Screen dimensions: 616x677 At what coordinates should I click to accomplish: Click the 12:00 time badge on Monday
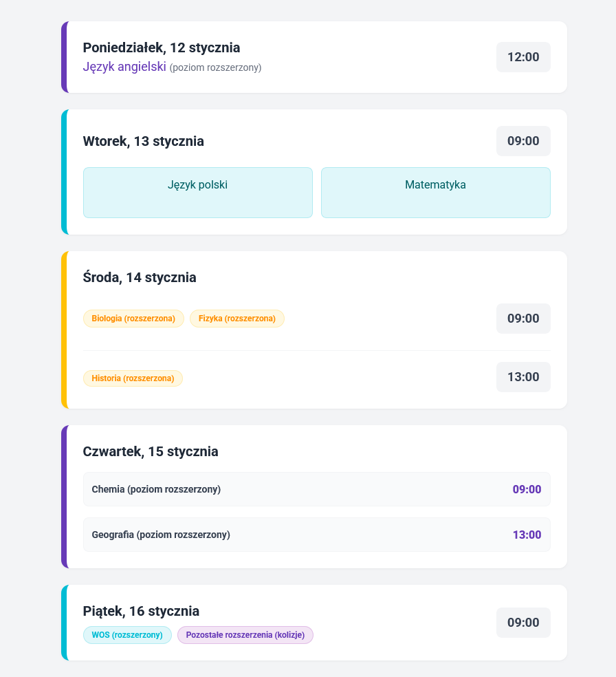coord(523,57)
